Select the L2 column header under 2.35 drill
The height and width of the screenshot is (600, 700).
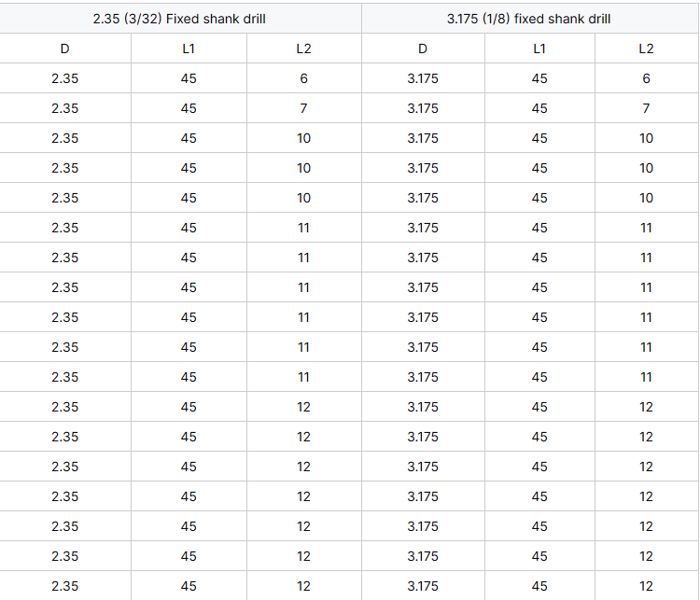(303, 49)
